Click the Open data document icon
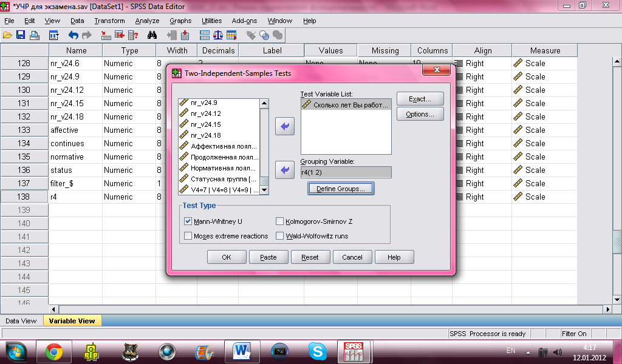This screenshot has width=622, height=364. coord(7,35)
